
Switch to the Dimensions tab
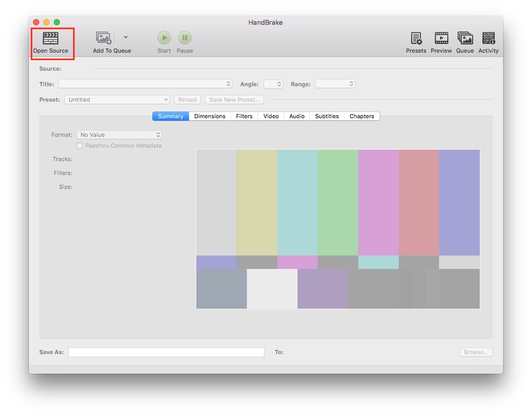coord(210,116)
